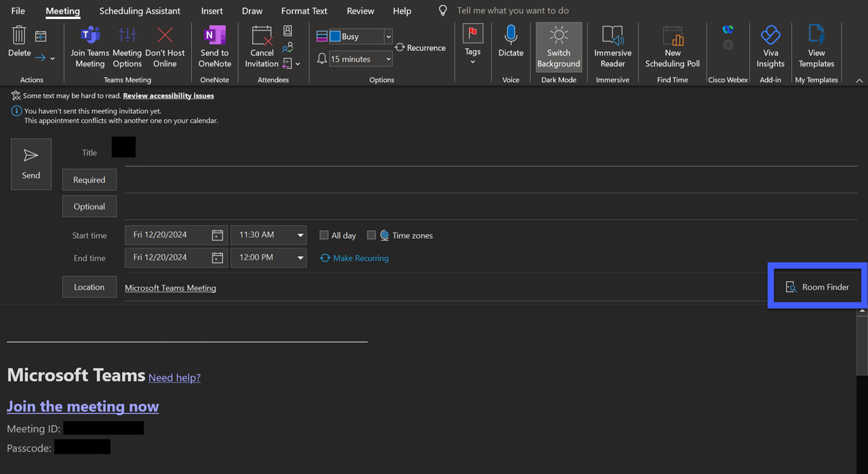The image size is (868, 474).
Task: Collapse the ribbon with the chevron
Action: [859, 81]
